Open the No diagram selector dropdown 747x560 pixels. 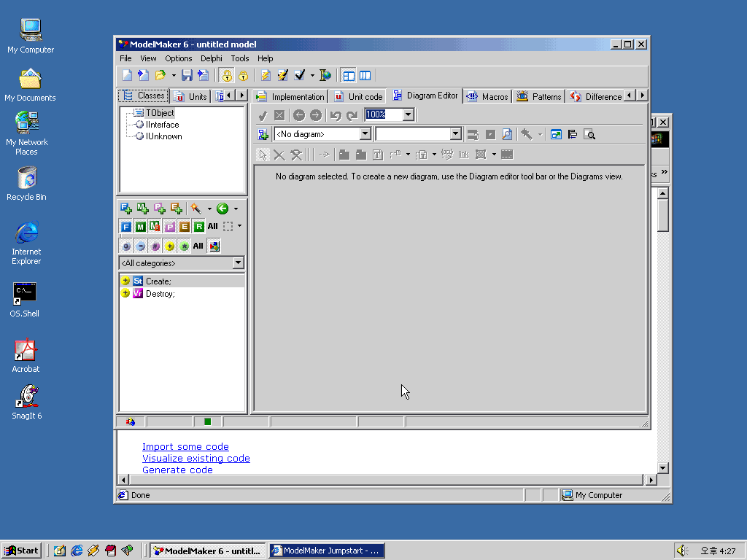click(x=365, y=134)
